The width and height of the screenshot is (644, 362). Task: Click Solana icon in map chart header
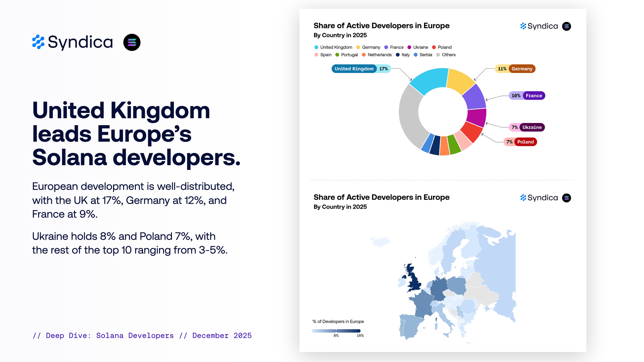click(x=566, y=198)
